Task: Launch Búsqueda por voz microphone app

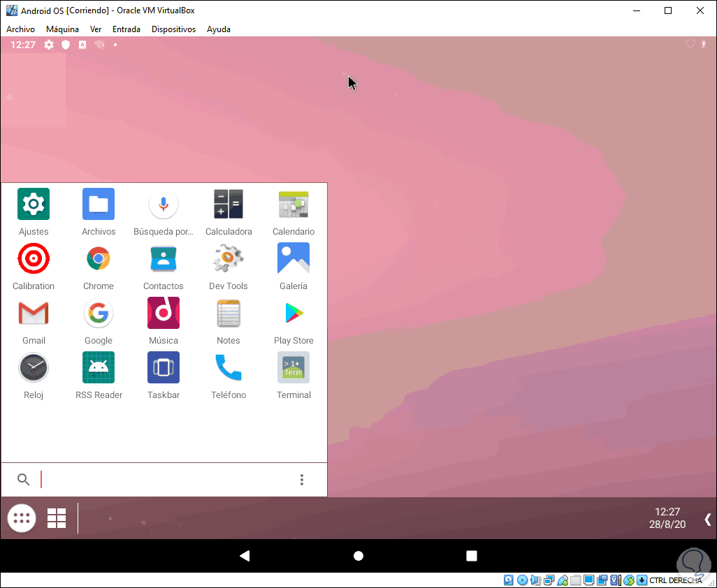Action: (x=164, y=212)
